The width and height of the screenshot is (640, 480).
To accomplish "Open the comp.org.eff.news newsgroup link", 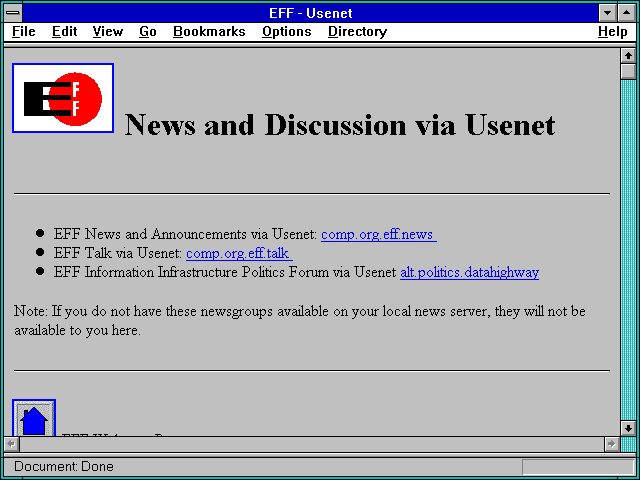I will pyautogui.click(x=379, y=234).
